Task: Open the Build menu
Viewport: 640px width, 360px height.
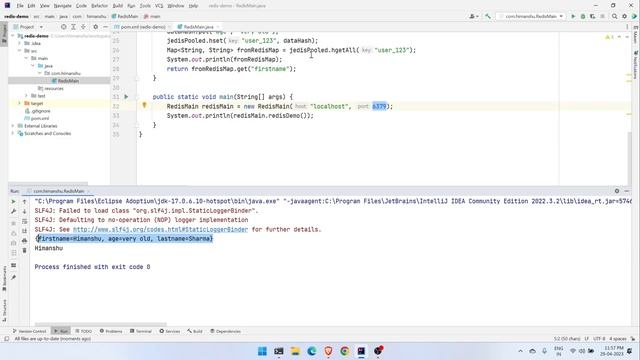Action: click(x=118, y=6)
